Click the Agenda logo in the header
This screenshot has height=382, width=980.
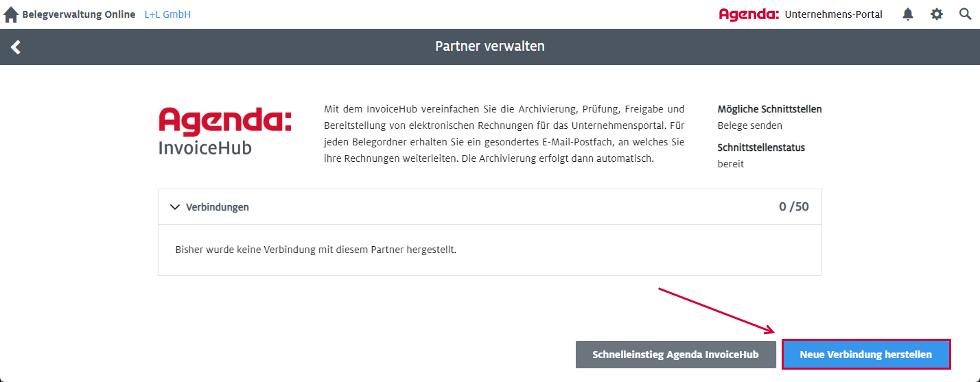pos(749,14)
